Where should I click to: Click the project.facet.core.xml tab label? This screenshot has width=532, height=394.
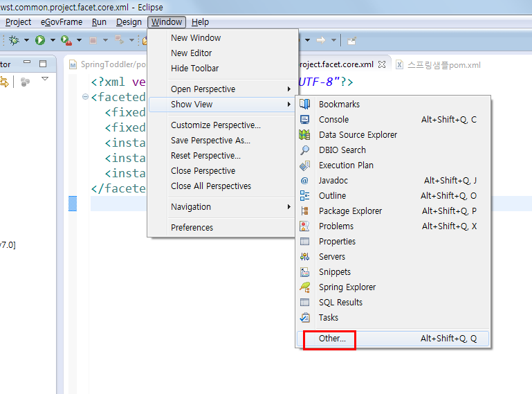(336, 64)
